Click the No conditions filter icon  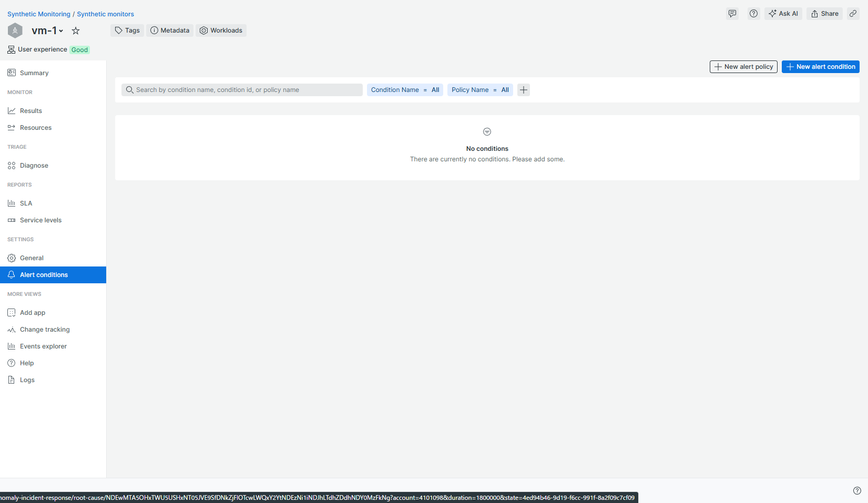click(x=487, y=131)
